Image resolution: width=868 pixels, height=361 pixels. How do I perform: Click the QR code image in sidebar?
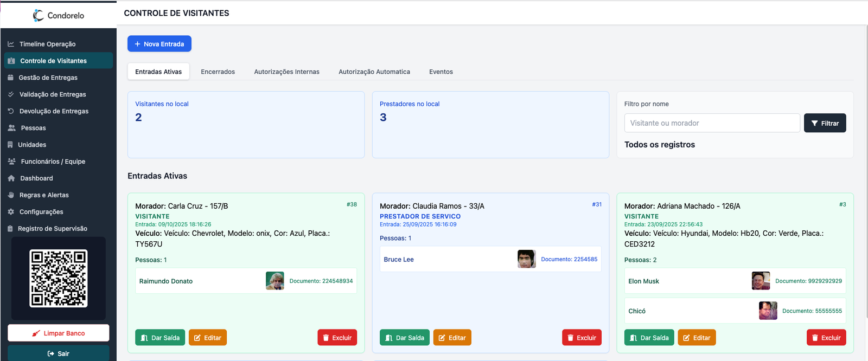pyautogui.click(x=59, y=278)
